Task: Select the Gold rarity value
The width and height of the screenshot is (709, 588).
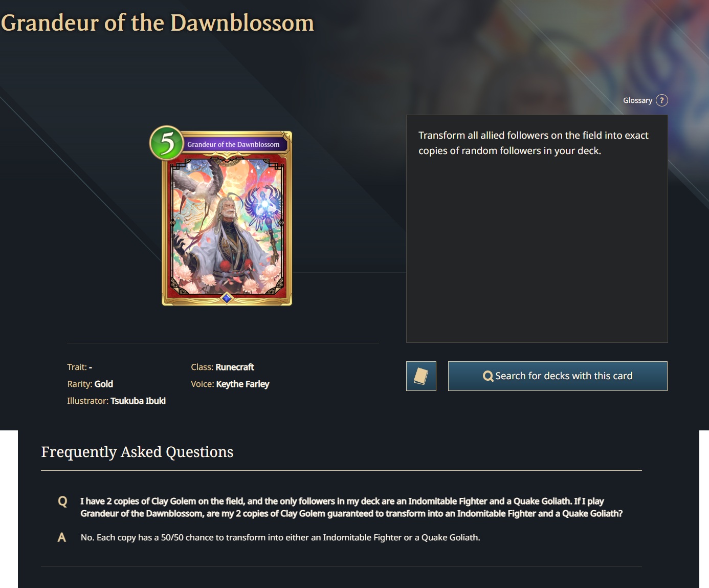Action: 104,384
